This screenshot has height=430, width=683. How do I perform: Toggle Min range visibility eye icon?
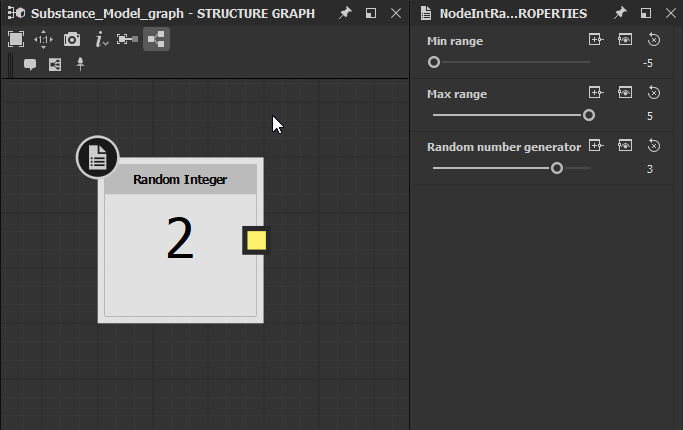(x=625, y=40)
